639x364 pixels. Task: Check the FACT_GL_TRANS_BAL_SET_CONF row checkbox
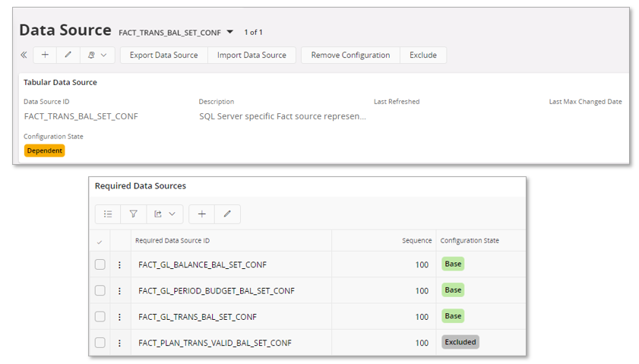[x=100, y=317]
